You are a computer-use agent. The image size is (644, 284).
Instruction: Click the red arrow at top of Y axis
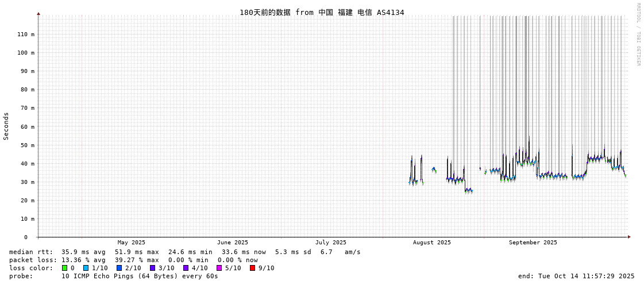(x=38, y=13)
